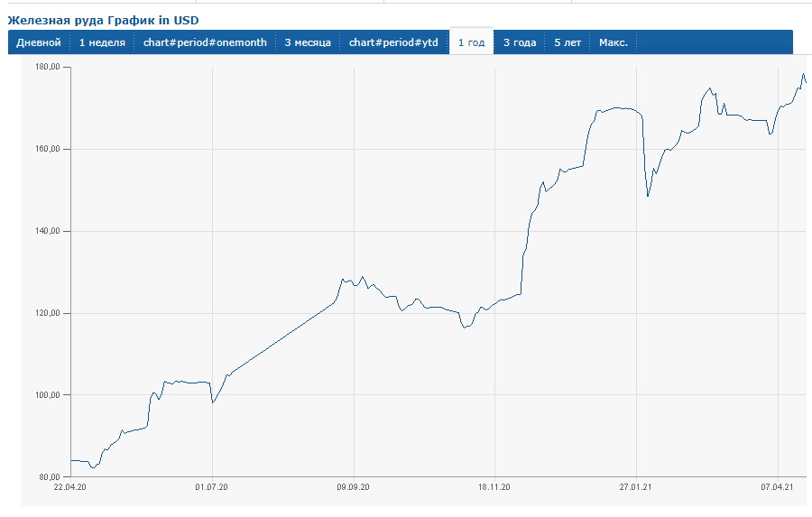Switch chart to 1 неделя
812x517 pixels.
pos(102,42)
